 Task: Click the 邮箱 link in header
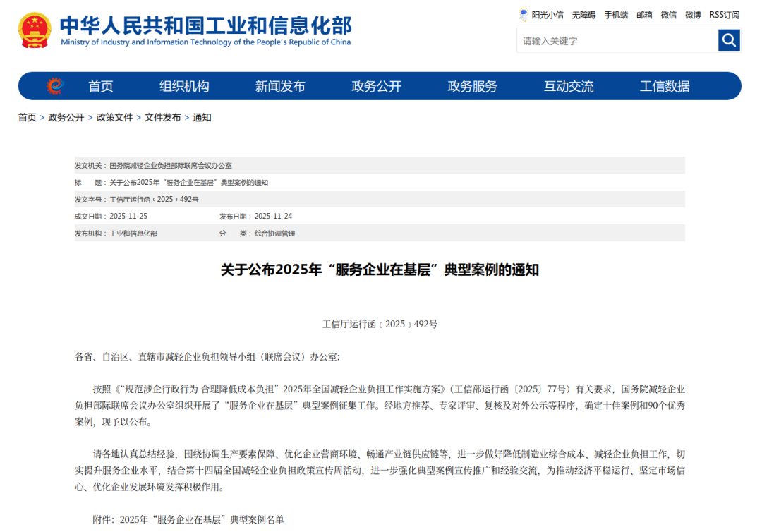pyautogui.click(x=644, y=15)
